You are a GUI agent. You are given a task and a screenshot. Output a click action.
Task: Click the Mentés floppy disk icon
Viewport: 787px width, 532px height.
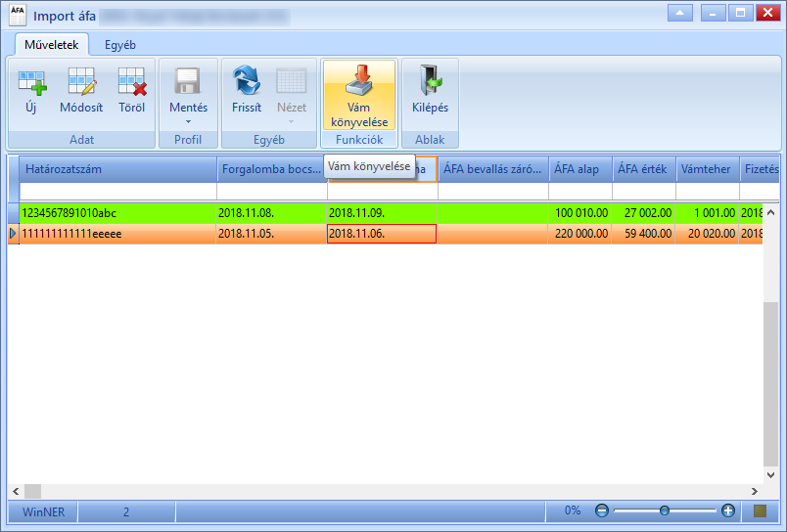point(188,81)
